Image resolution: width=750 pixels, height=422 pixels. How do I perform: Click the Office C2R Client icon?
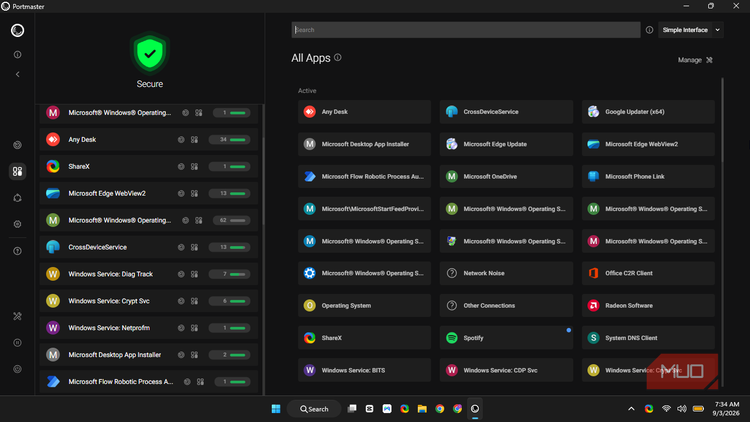[594, 273]
